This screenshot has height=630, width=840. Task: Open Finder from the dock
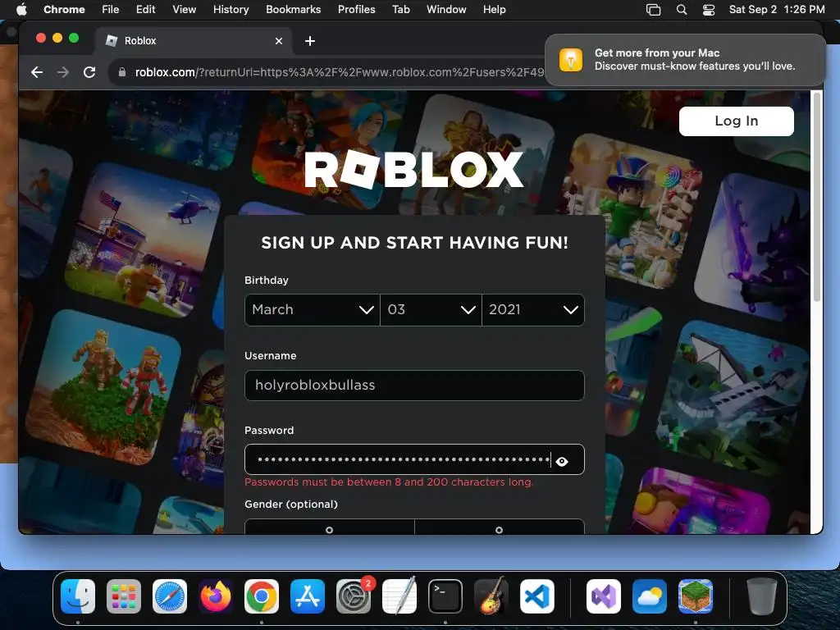point(78,596)
